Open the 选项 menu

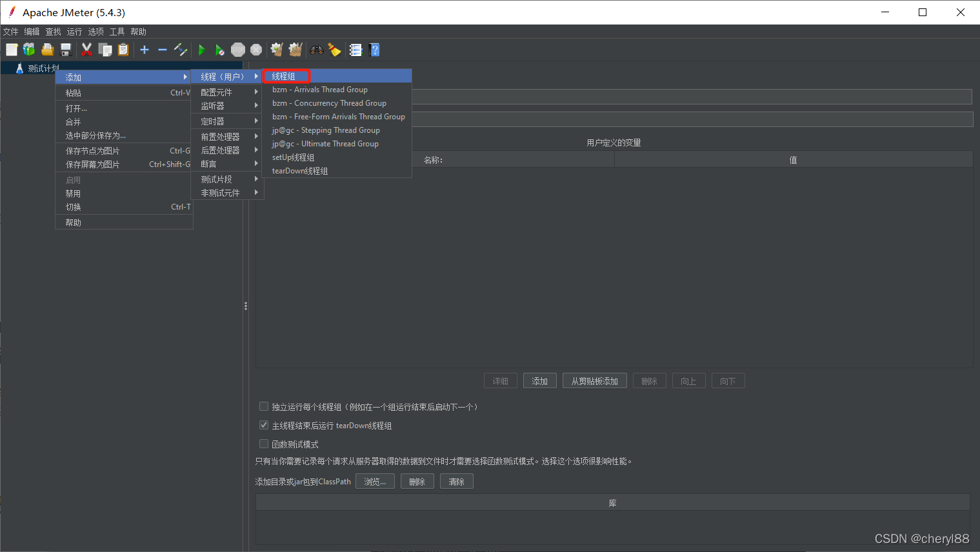[x=96, y=32]
